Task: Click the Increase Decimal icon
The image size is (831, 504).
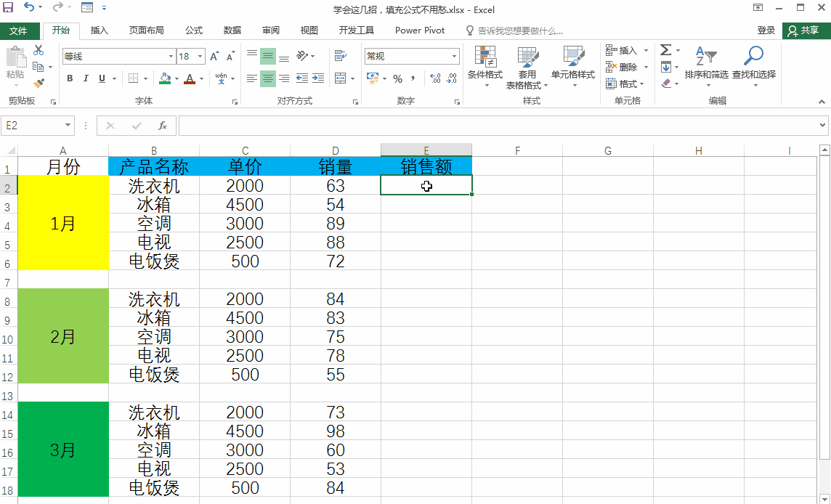Action: [x=435, y=78]
